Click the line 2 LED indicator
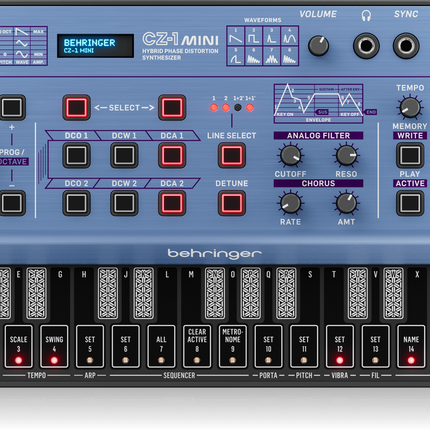The image size is (430, 430). click(226, 107)
